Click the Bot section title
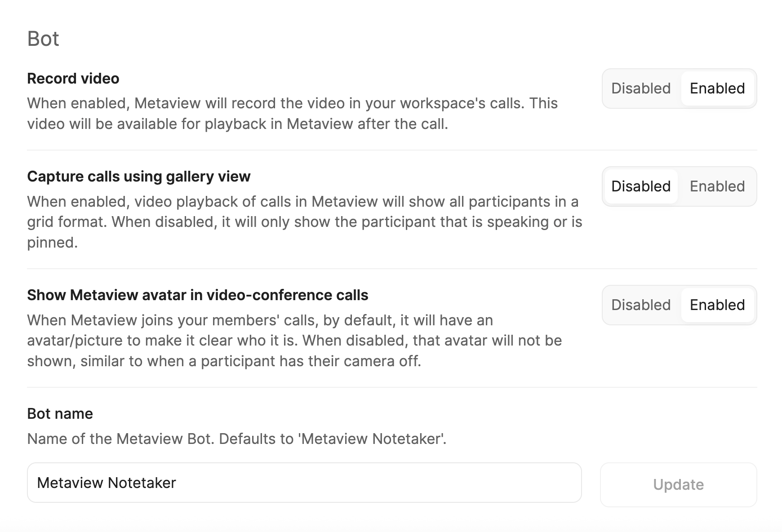The height and width of the screenshot is (532, 782). tap(43, 39)
